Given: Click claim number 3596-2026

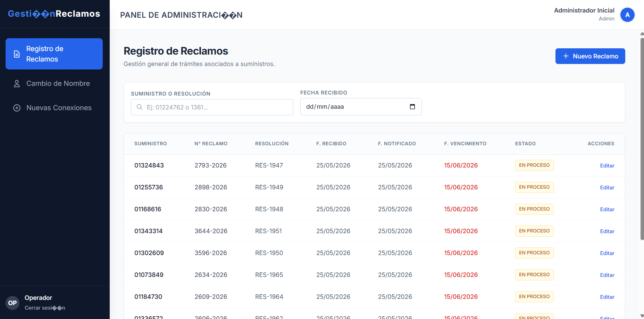Looking at the screenshot, I should click(x=211, y=253).
